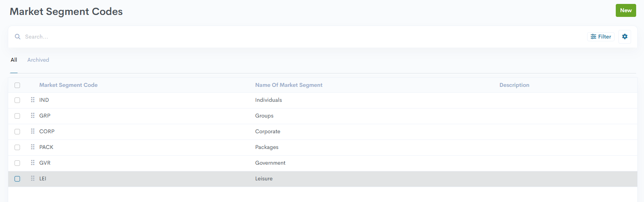
Task: Click the drag handle beside GVR
Action: tap(33, 163)
